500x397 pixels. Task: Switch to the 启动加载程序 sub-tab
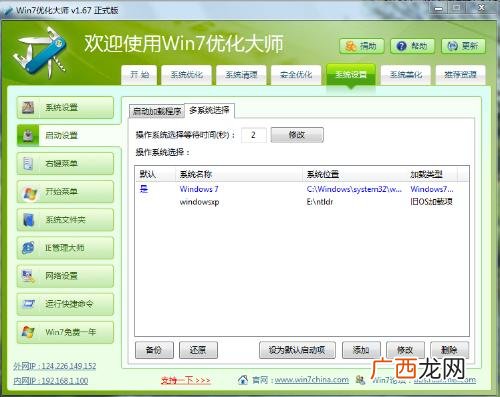coord(157,111)
